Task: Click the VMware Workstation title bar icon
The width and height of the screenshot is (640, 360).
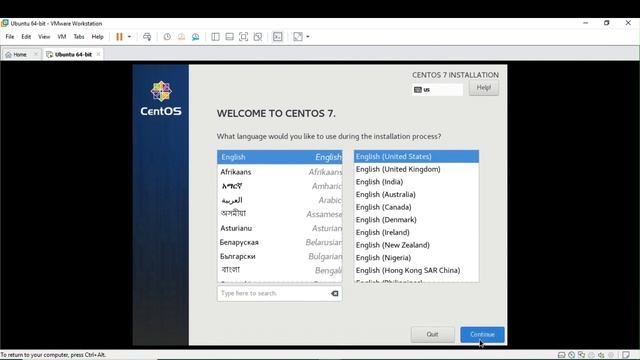Action: click(x=5, y=23)
